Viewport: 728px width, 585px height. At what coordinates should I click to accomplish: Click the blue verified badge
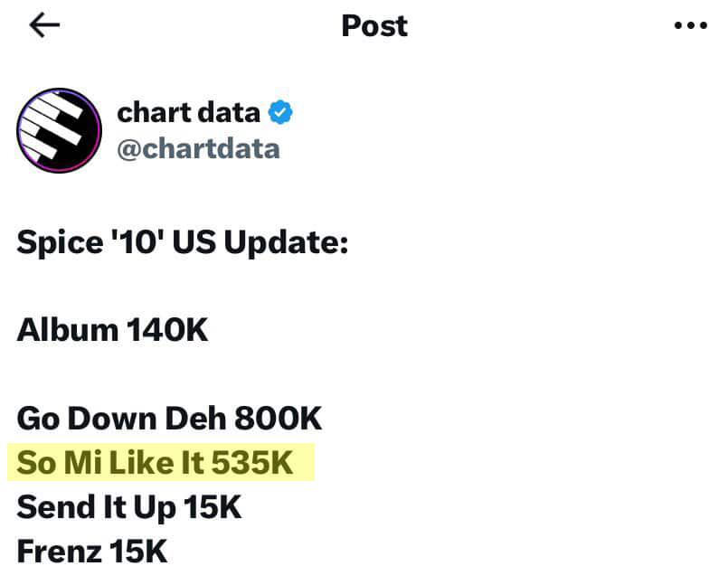pyautogui.click(x=280, y=112)
